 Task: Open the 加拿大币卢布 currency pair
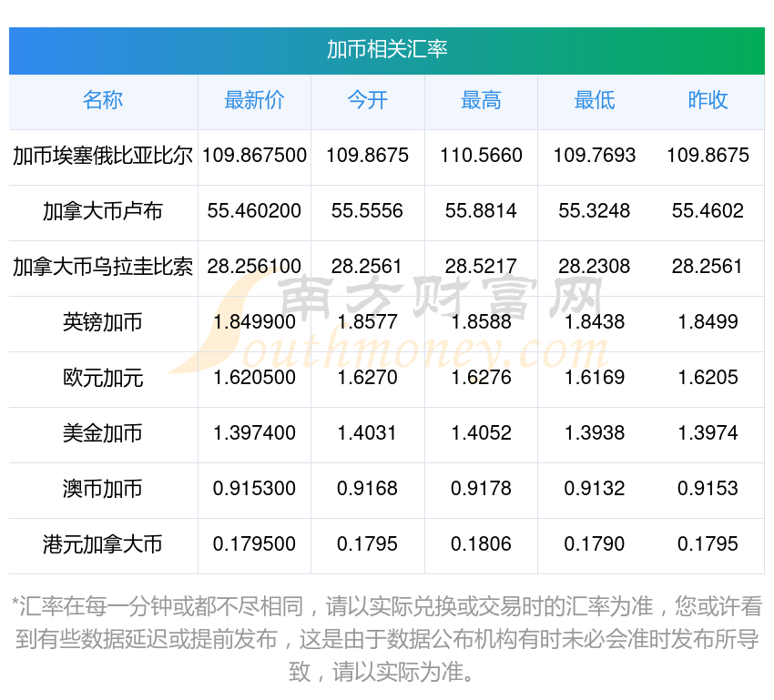coord(103,211)
